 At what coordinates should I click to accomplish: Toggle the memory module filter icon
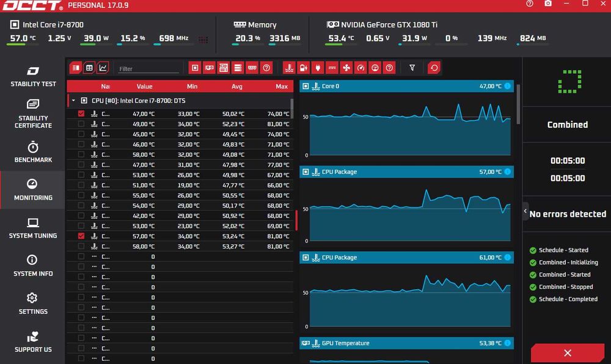252,68
